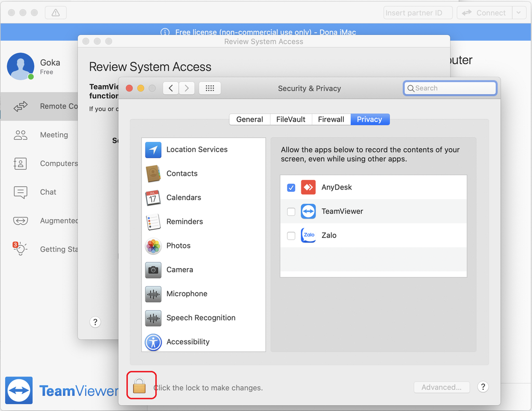Click the Camera icon in privacy list
Image resolution: width=532 pixels, height=411 pixels.
coord(153,270)
